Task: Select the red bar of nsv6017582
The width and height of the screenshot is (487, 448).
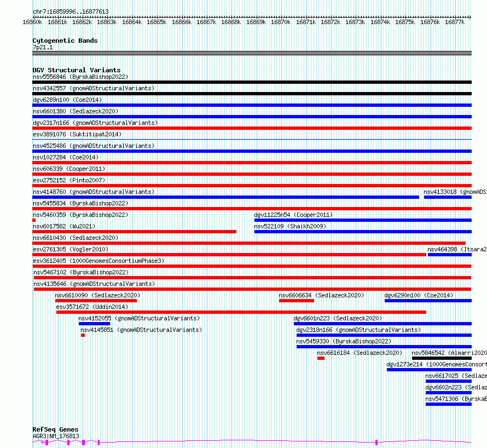Action: coord(134,232)
